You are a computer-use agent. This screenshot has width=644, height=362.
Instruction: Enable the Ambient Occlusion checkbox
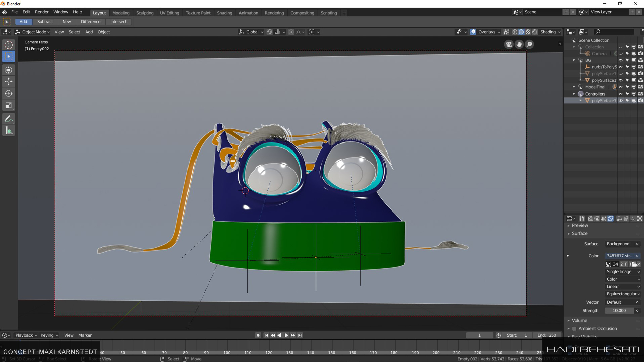tap(574, 329)
